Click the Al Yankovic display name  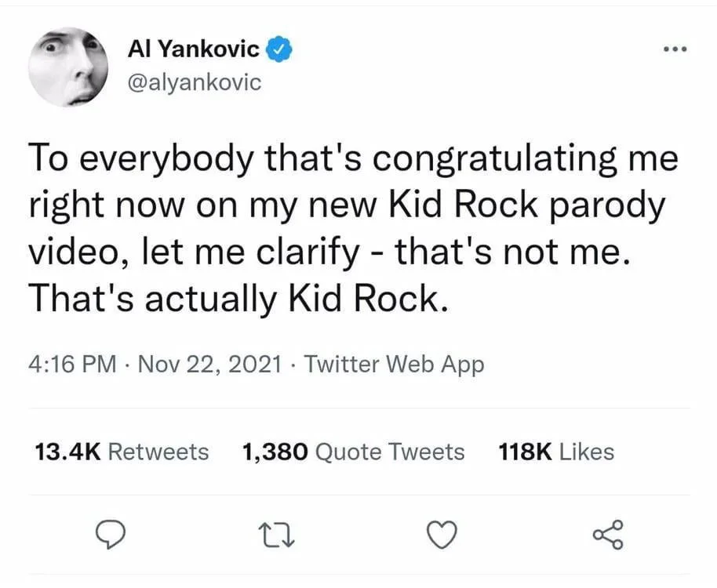click(193, 50)
